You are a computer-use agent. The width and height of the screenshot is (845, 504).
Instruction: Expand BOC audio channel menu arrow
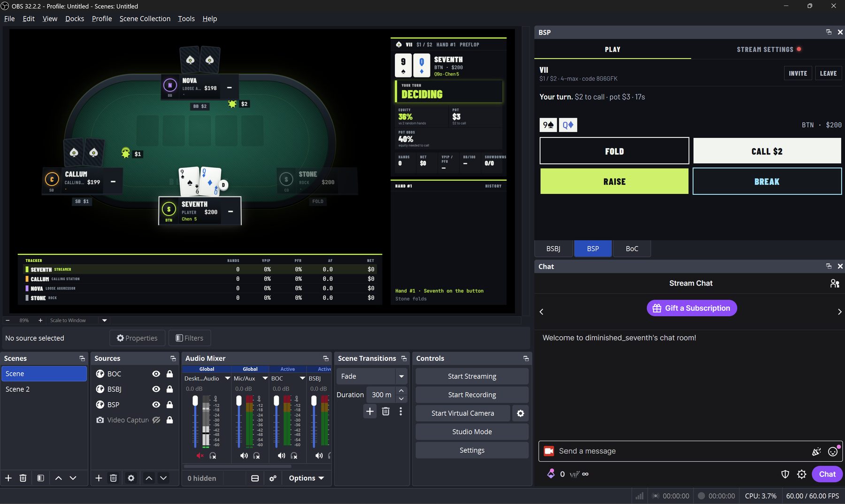pyautogui.click(x=303, y=378)
